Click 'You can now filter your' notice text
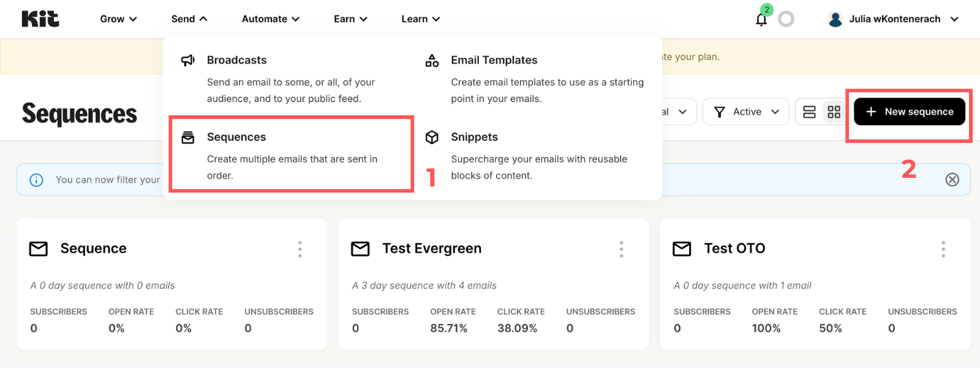The width and height of the screenshot is (980, 368). coord(108,180)
